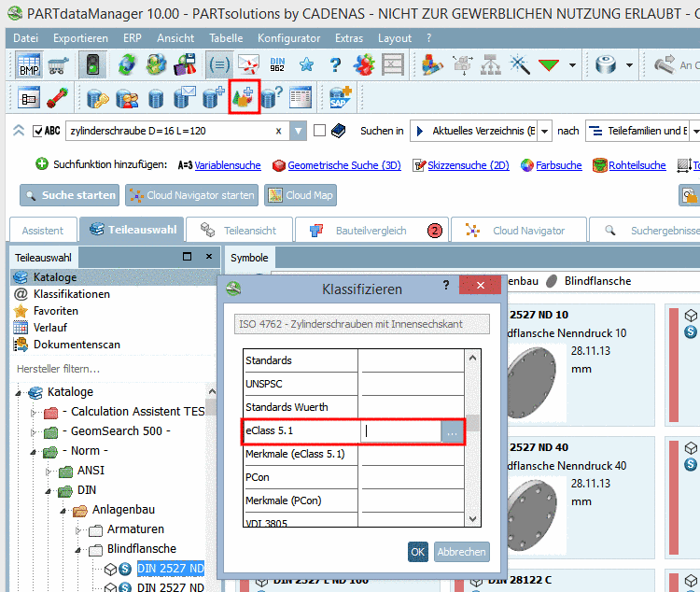Expand the Calculation Assistent tree node

(34, 413)
